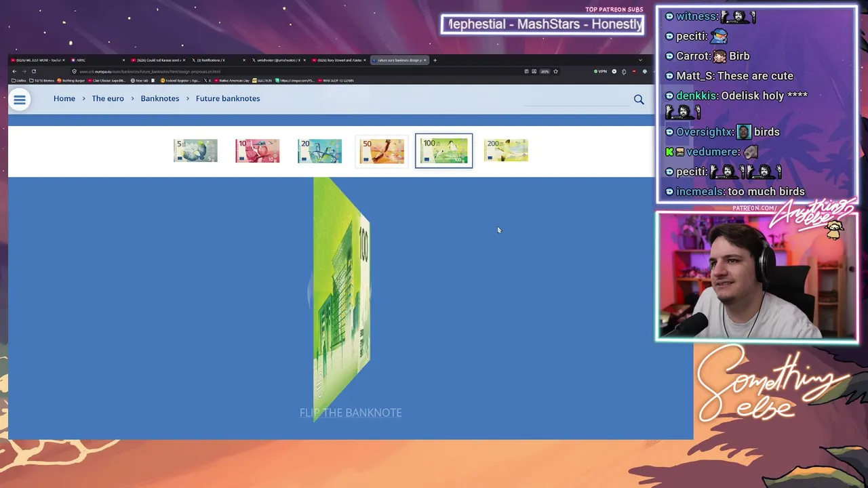
Task: Bookmark the page with the star icon
Action: [x=555, y=71]
